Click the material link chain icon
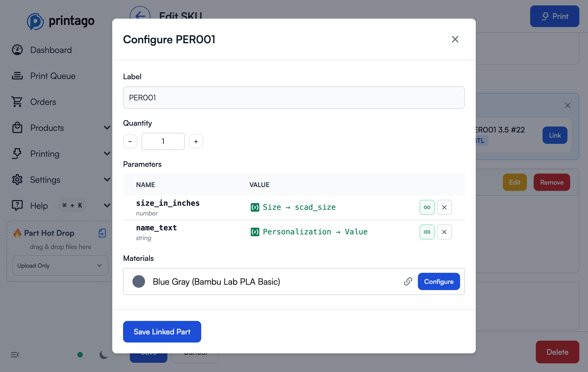 (408, 281)
